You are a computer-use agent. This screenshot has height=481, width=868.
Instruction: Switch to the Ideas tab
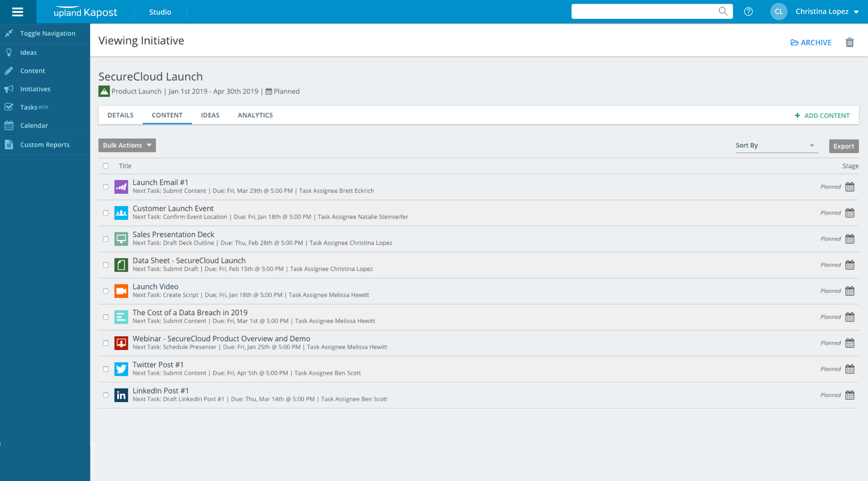pyautogui.click(x=210, y=115)
